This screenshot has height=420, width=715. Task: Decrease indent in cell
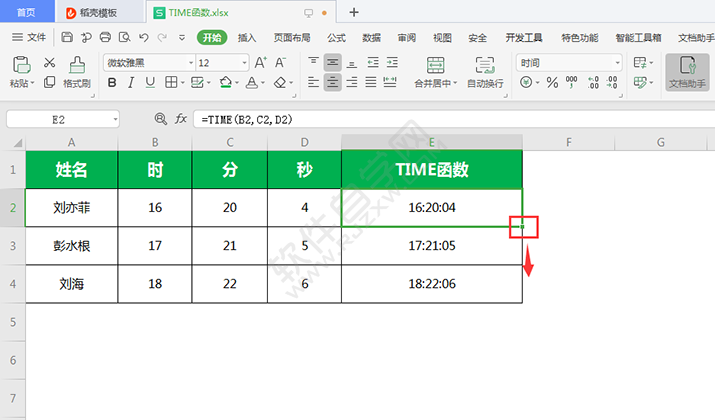[x=373, y=62]
